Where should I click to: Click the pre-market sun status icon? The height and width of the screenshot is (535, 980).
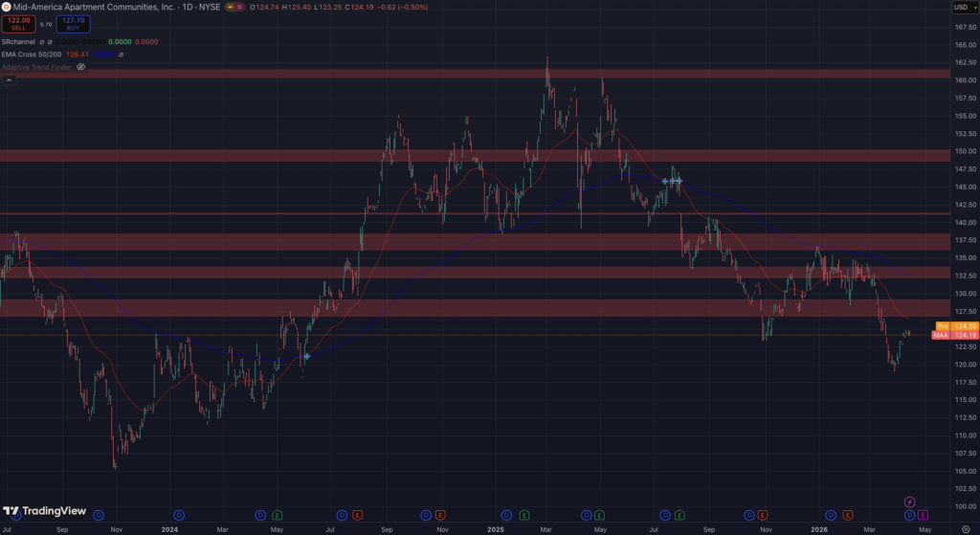point(230,7)
